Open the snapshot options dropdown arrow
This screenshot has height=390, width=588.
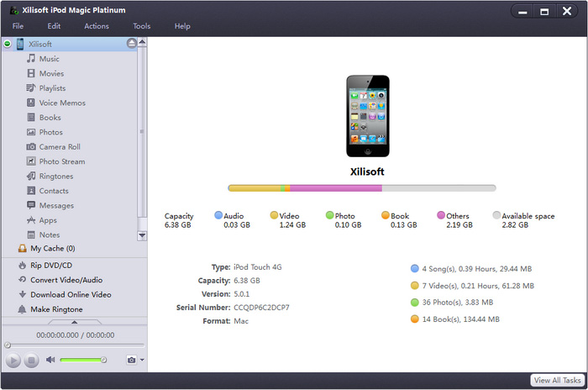tap(142, 360)
